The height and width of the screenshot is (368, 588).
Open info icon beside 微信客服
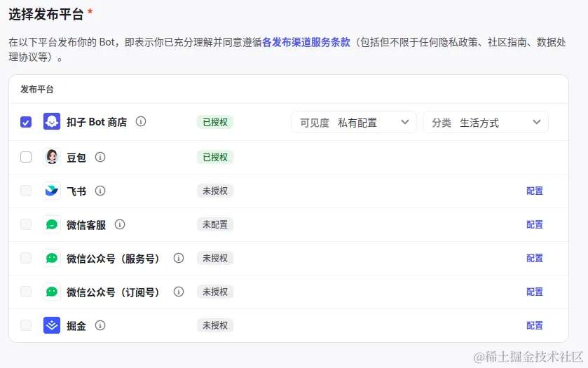120,224
